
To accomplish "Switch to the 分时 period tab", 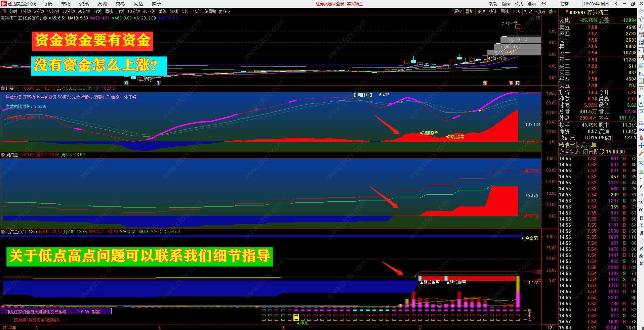I will 13,11.
